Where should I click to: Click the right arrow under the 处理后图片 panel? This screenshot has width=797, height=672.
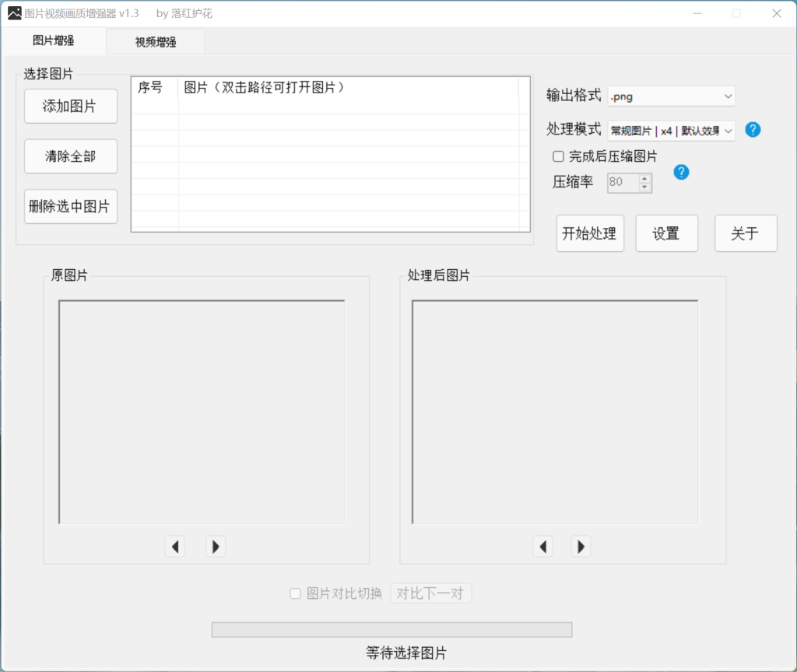581,547
